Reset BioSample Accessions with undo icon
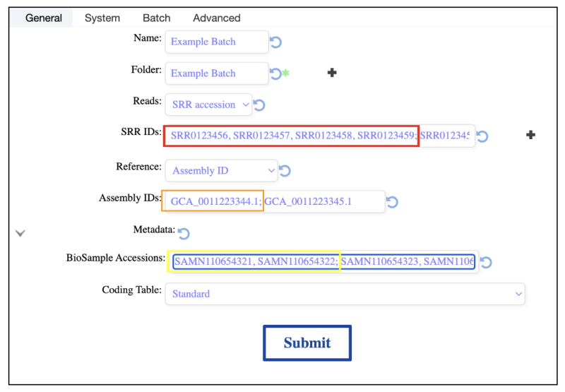The image size is (565, 392). click(x=486, y=262)
